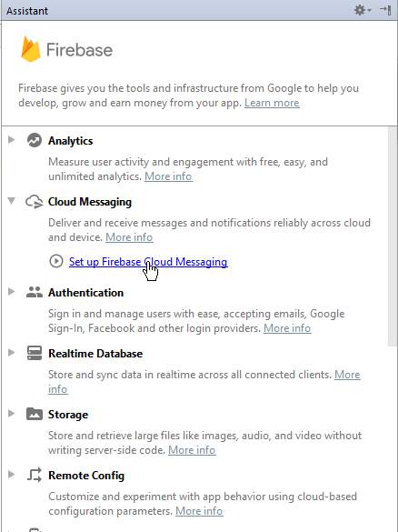Click the Assistant panel title
The width and height of the screenshot is (398, 532).
click(27, 11)
